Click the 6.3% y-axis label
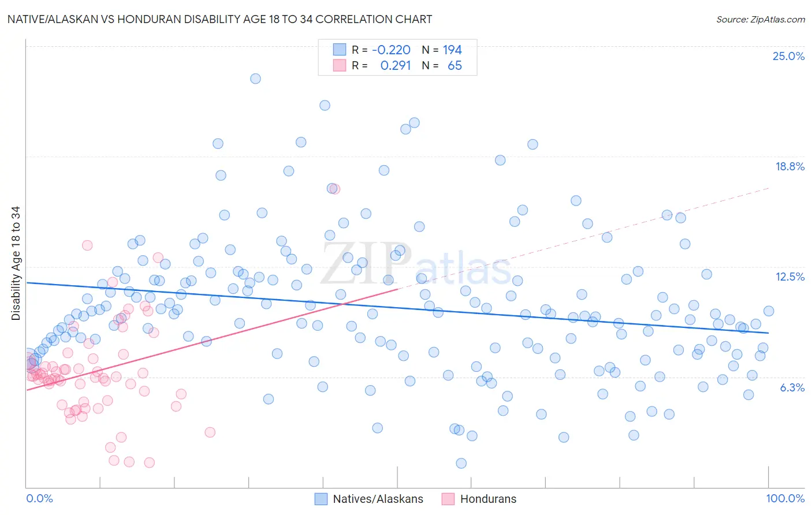The image size is (812, 515). (x=792, y=387)
